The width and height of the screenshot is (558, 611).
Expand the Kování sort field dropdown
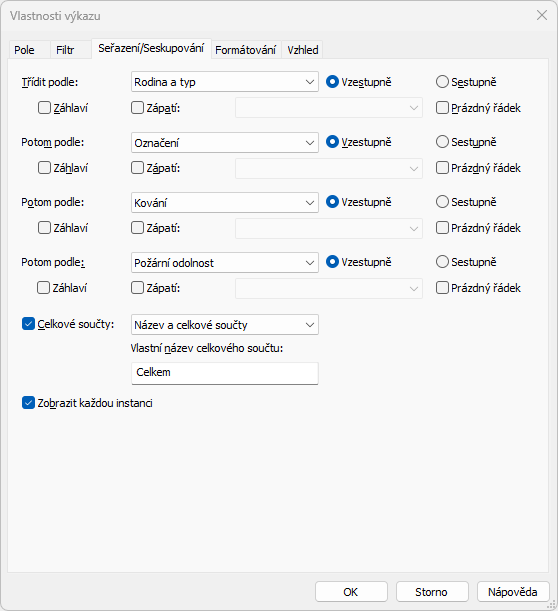225,203
